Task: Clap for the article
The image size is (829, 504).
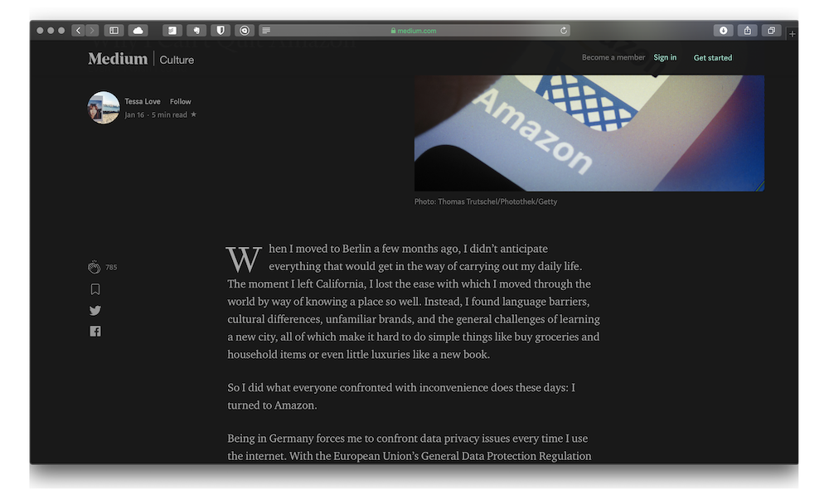Action: coord(95,267)
